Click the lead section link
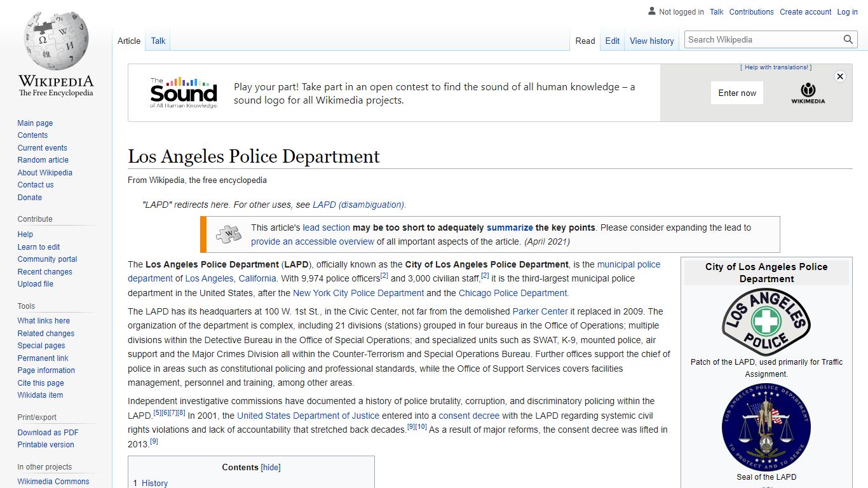868x488 pixels. click(327, 227)
